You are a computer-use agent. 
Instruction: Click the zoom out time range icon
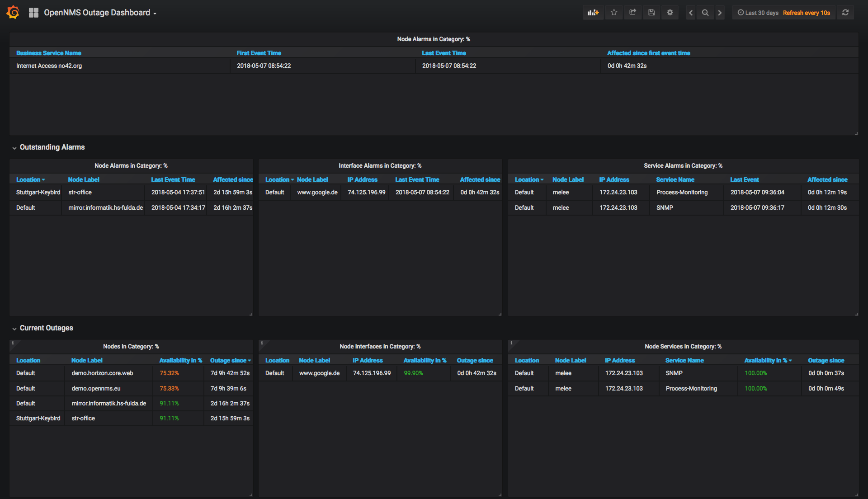tap(705, 13)
